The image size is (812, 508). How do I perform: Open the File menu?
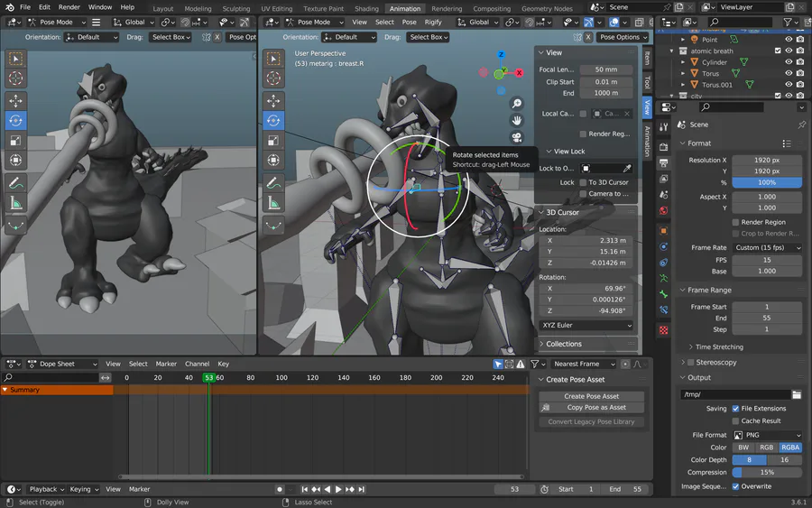[x=25, y=7]
